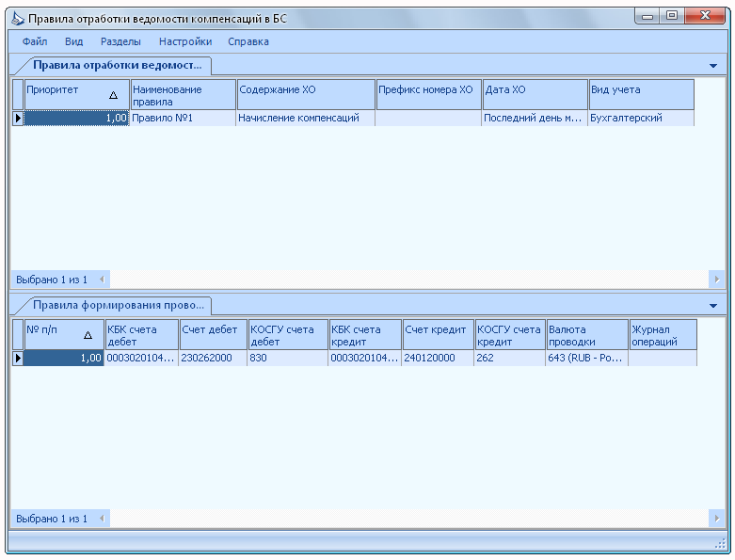Click the Журнал операций column header
The image size is (735, 560).
663,335
